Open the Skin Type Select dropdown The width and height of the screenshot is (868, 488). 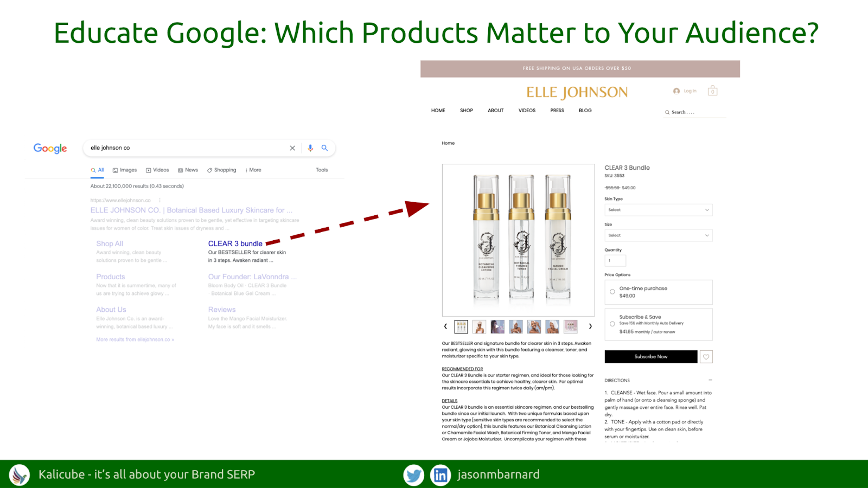(x=659, y=210)
